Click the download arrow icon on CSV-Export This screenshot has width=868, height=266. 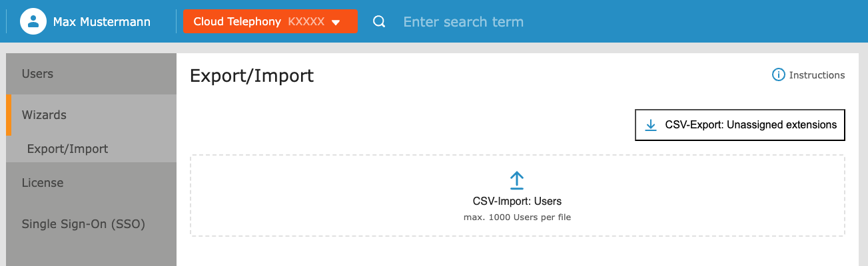click(651, 125)
